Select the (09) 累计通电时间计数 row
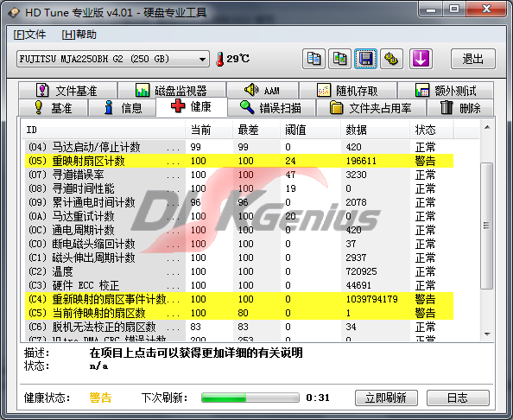The image size is (513, 420). pos(239,202)
